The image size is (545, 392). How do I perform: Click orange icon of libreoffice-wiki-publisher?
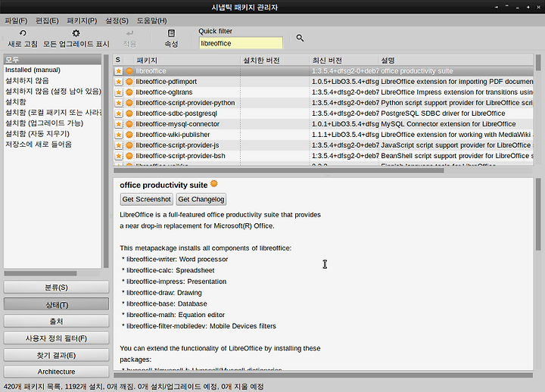coord(129,135)
